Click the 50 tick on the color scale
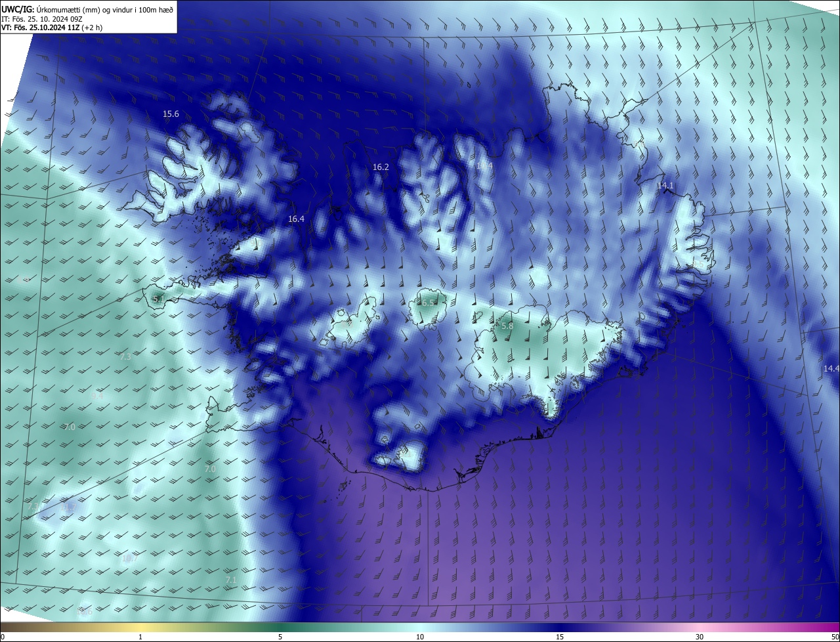The height and width of the screenshot is (642, 840). pos(835,637)
